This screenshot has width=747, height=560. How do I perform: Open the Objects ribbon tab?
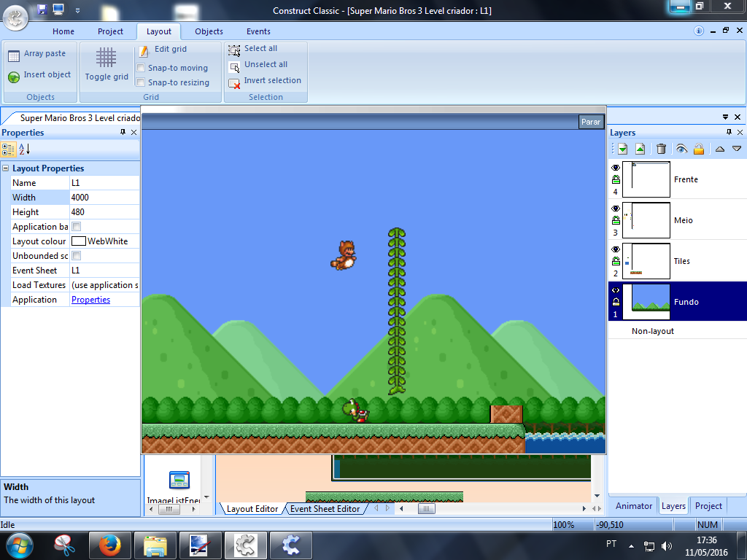click(209, 31)
